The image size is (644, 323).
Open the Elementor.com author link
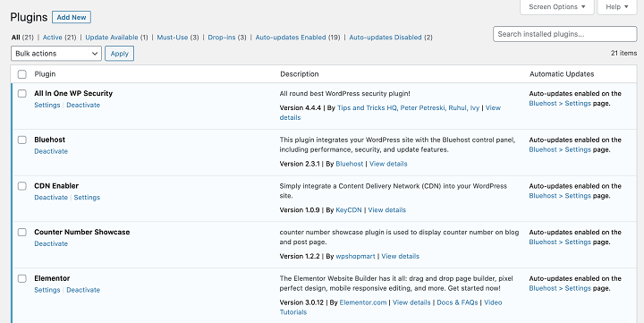click(363, 302)
